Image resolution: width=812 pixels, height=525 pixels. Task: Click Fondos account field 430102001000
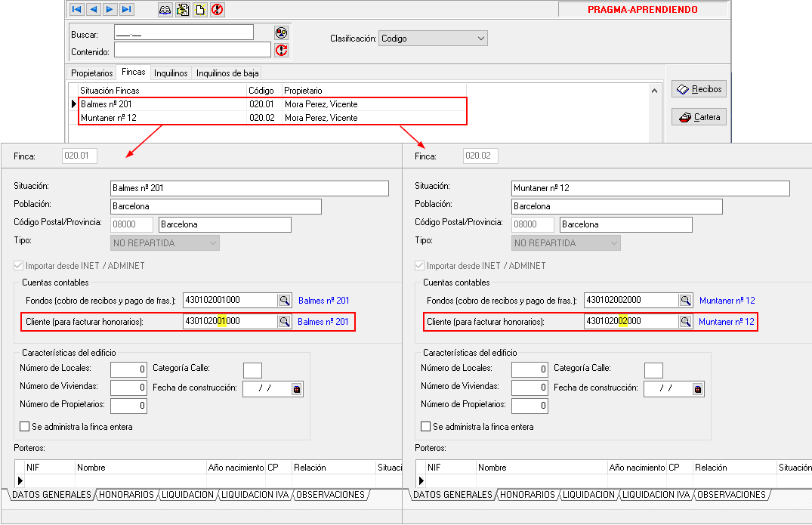[x=230, y=301]
